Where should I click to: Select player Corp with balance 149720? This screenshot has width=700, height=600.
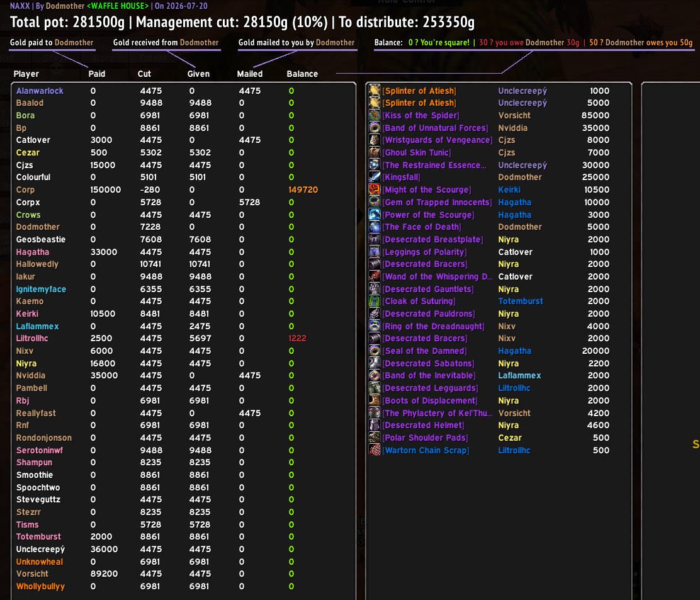25,190
